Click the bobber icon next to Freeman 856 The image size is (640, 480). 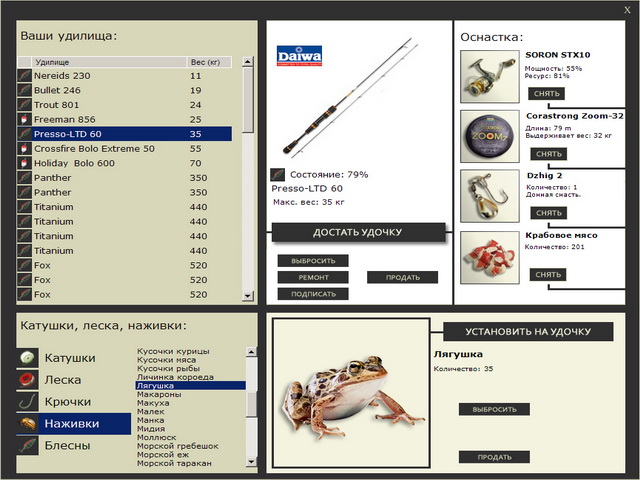[25, 119]
